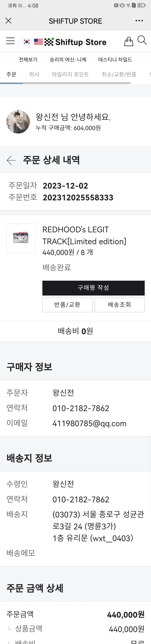Open the user profile avatar
This screenshot has width=151, height=644.
pyautogui.click(x=18, y=122)
